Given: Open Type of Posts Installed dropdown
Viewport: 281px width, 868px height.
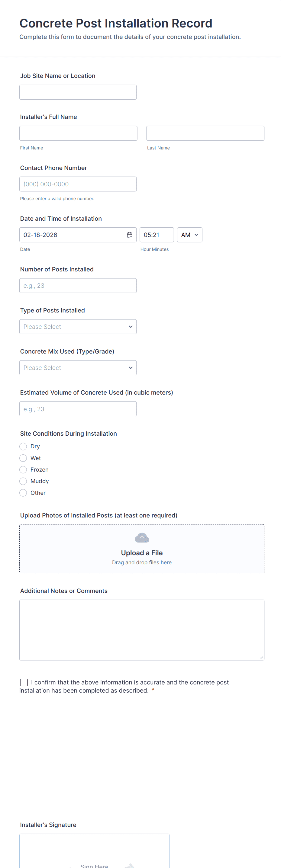Looking at the screenshot, I should 78,326.
